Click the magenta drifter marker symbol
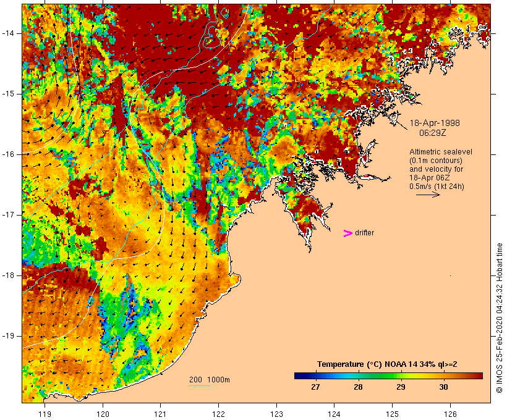 pyautogui.click(x=347, y=233)
